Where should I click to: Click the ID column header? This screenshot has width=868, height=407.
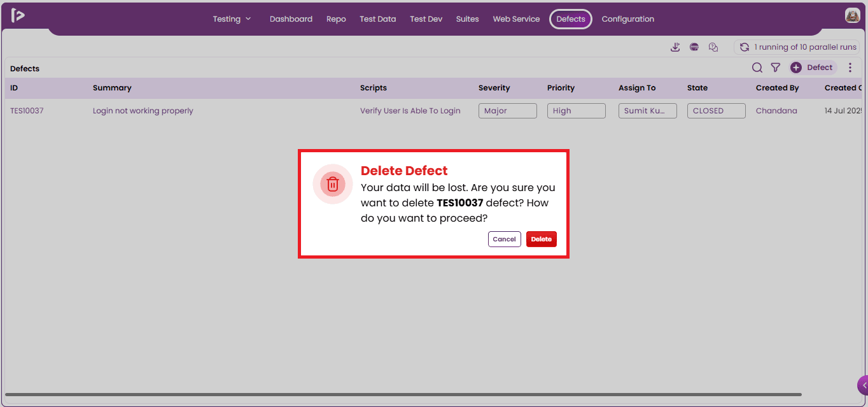coord(14,88)
